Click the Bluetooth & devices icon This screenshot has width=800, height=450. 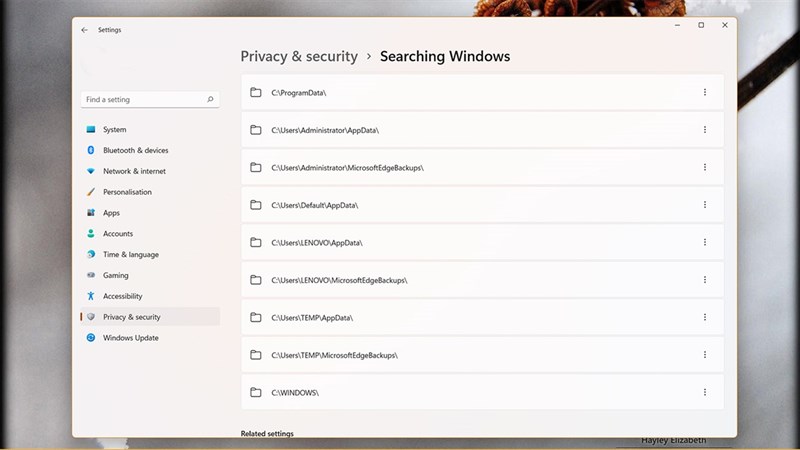(91, 150)
